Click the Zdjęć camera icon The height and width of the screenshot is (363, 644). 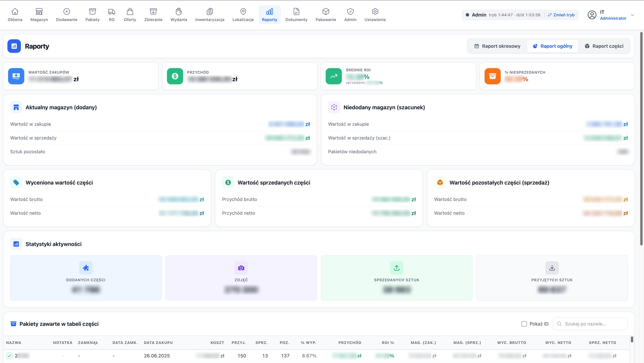pos(241,268)
